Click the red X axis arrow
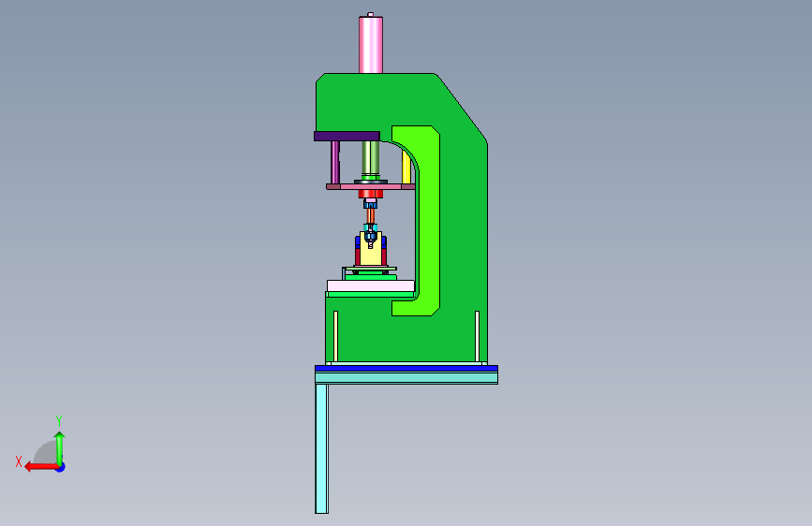This screenshot has width=812, height=526. pos(41,467)
